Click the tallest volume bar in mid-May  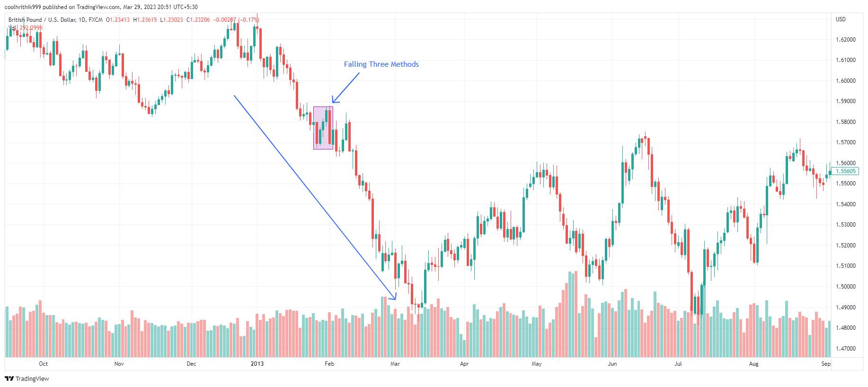(576, 314)
